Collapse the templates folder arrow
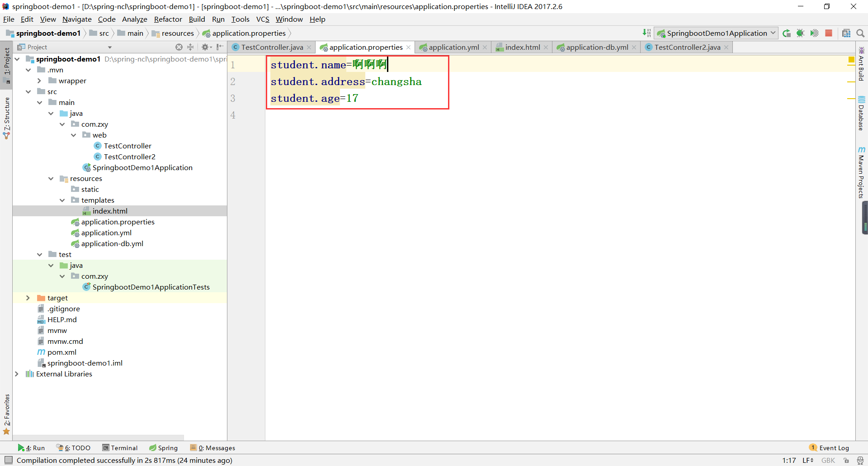This screenshot has width=868, height=466. click(62, 200)
